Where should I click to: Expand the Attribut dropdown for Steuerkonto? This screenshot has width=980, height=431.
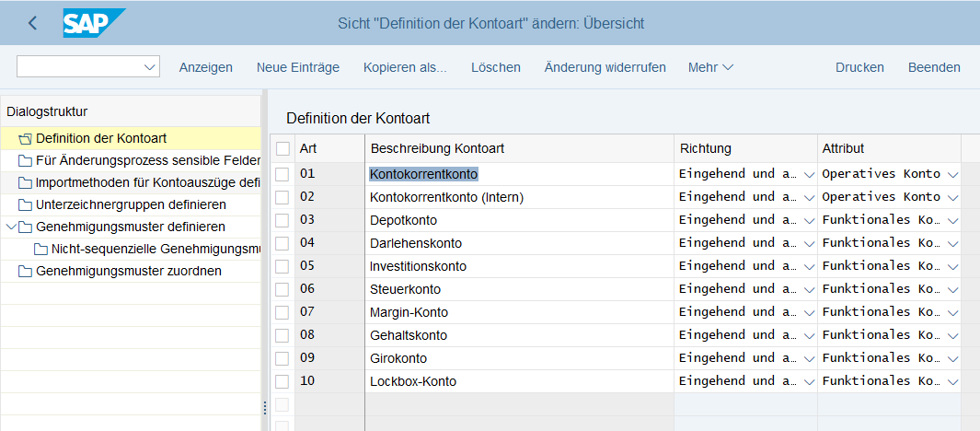click(x=952, y=289)
